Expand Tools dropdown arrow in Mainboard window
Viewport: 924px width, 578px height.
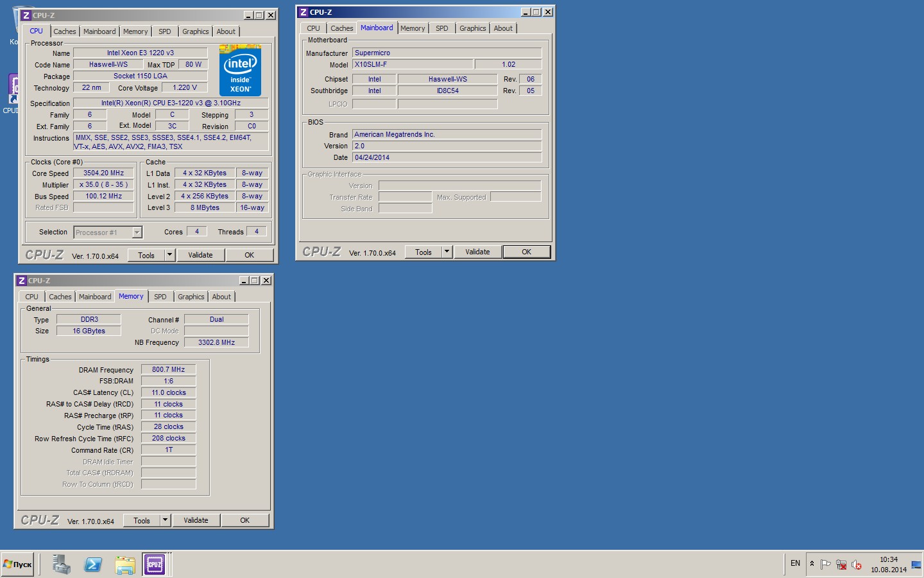point(447,252)
